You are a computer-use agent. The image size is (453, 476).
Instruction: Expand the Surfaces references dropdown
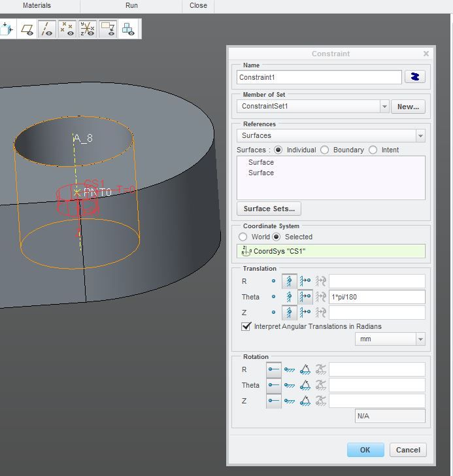(x=420, y=136)
